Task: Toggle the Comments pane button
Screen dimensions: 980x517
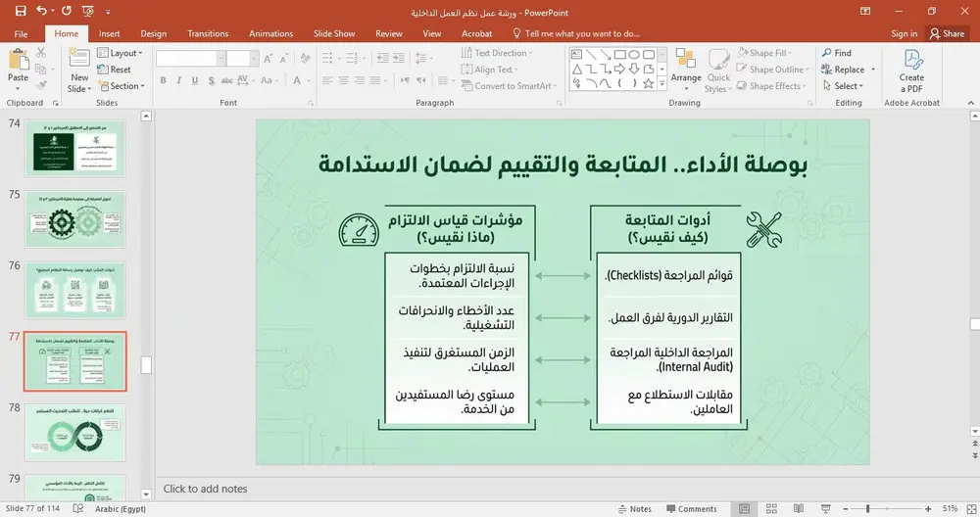Action: pos(691,509)
